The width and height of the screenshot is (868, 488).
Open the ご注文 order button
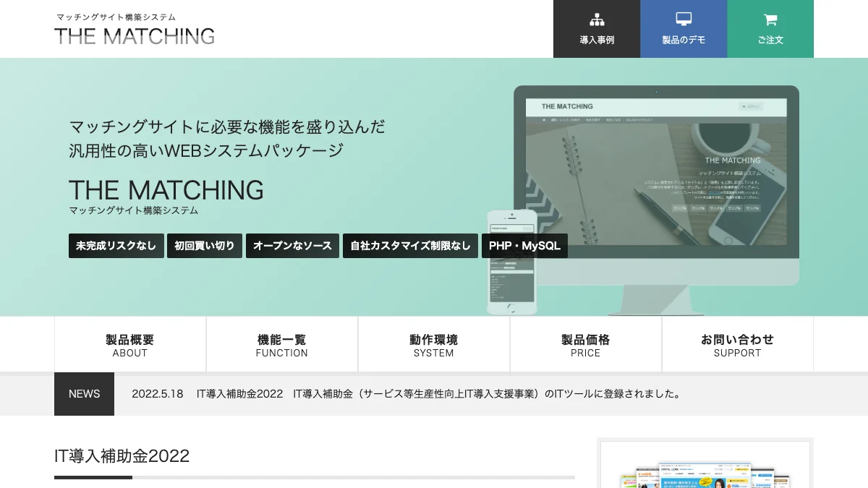(x=770, y=29)
